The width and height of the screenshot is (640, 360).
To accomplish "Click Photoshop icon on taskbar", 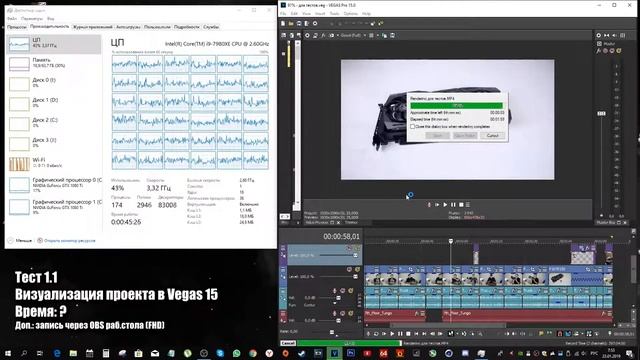I will pyautogui.click(x=351, y=353).
